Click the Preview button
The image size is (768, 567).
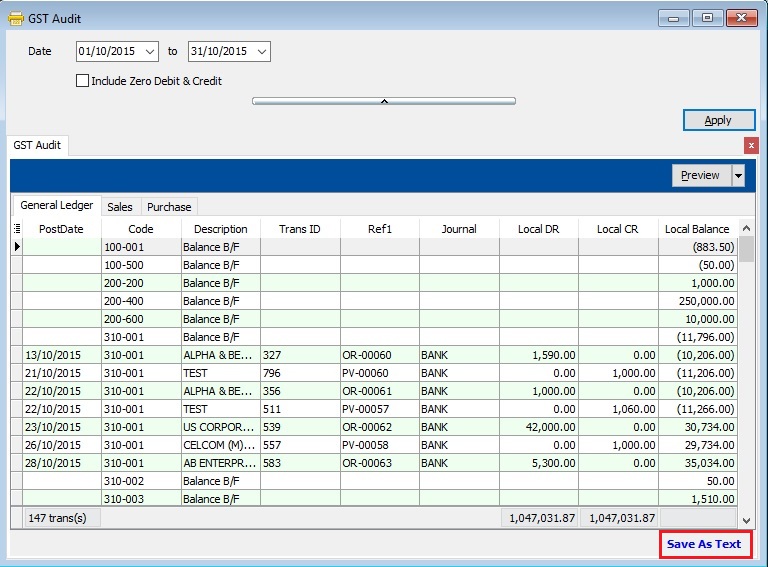point(701,175)
